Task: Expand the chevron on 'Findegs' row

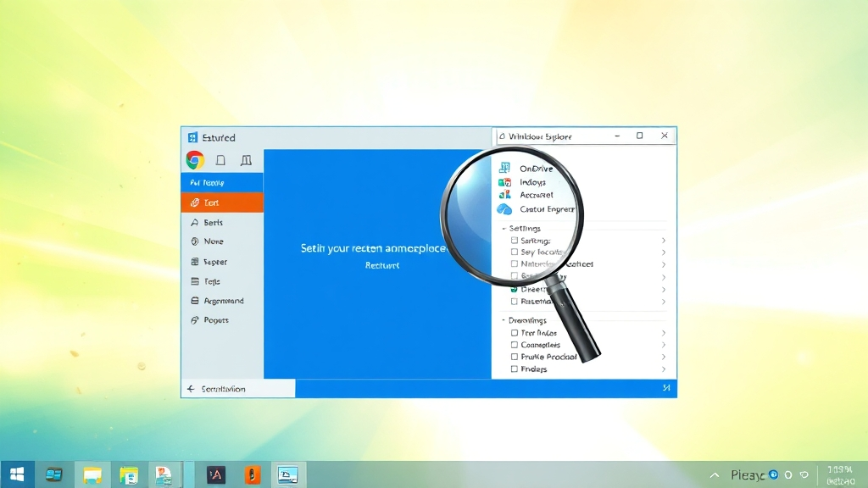Action: [x=663, y=369]
